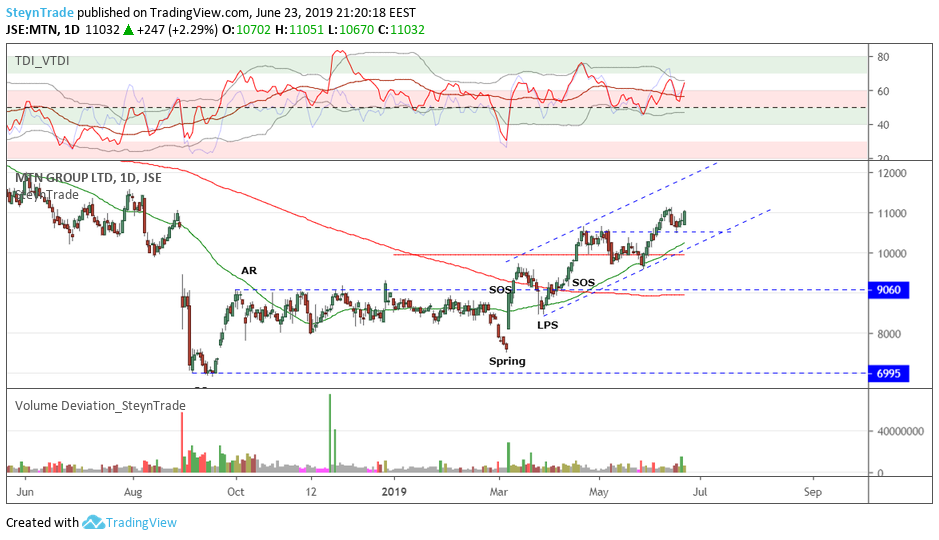Select the Spring annotation label
Screen dimensions: 939x540
pyautogui.click(x=507, y=361)
